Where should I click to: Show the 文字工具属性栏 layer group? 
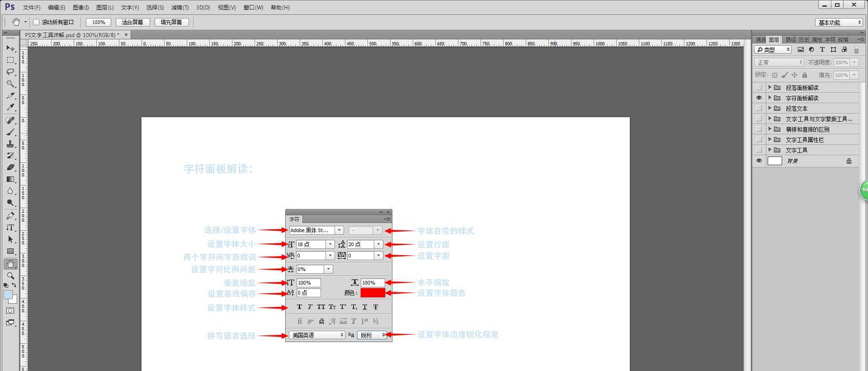[x=759, y=140]
